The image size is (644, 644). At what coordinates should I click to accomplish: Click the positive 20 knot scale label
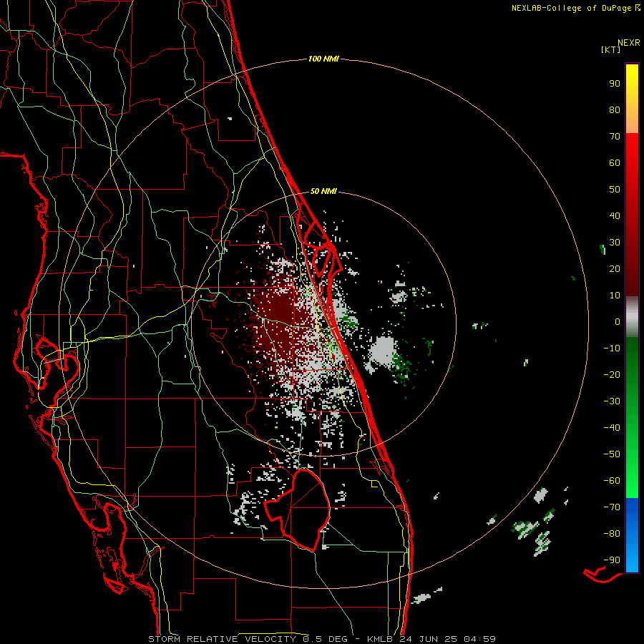tap(615, 268)
